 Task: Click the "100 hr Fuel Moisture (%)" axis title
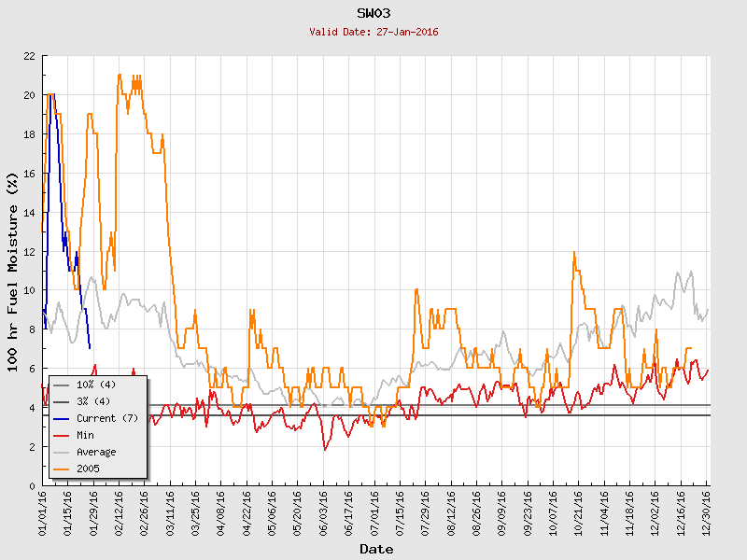coord(13,271)
